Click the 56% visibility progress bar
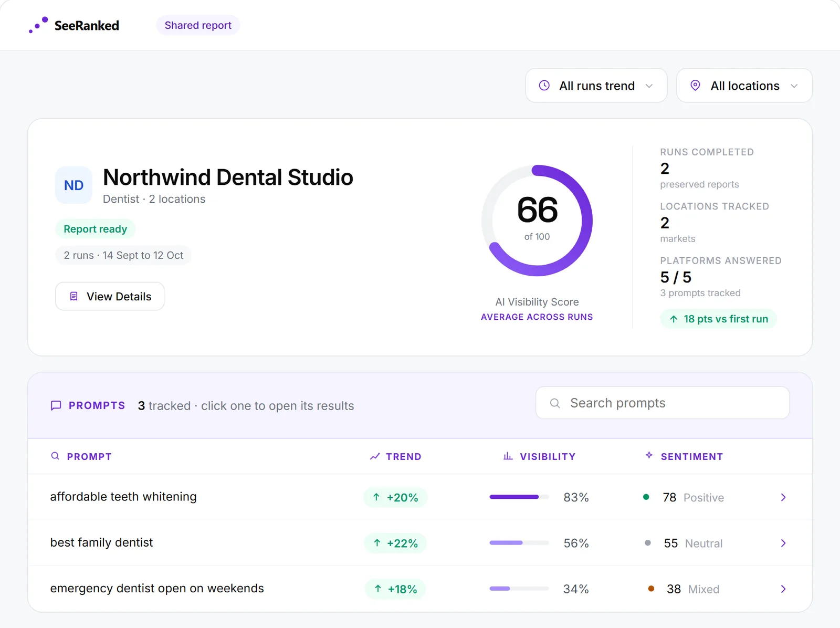The height and width of the screenshot is (628, 840). click(x=519, y=542)
